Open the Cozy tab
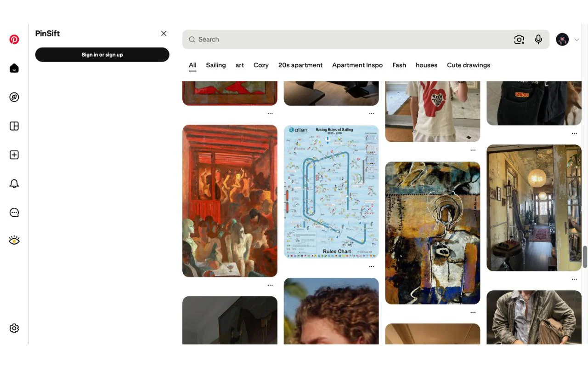 click(x=261, y=65)
